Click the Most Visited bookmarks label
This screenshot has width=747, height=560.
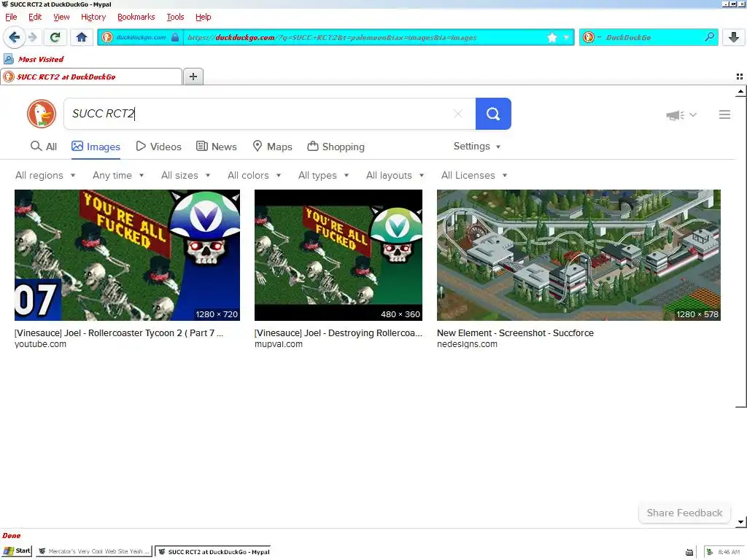(41, 59)
